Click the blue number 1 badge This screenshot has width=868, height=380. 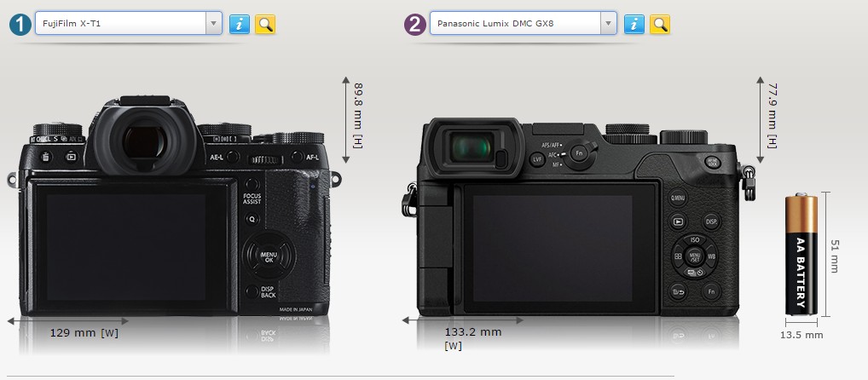tap(20, 25)
